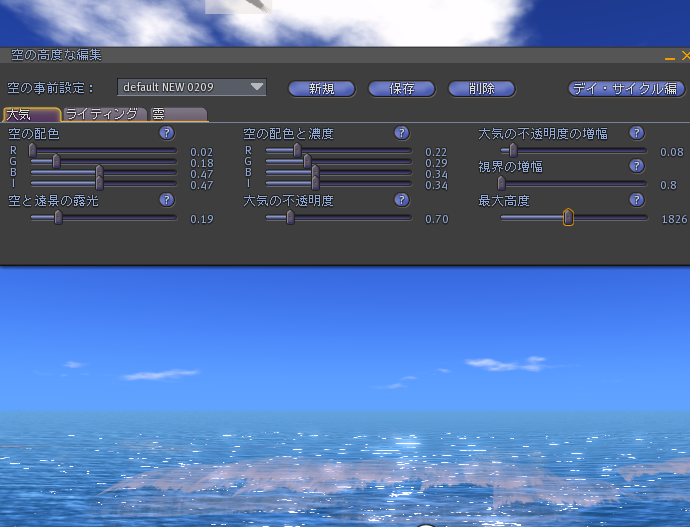Image resolution: width=690 pixels, height=527 pixels.
Task: Click the 新規 button
Action: [x=322, y=89]
